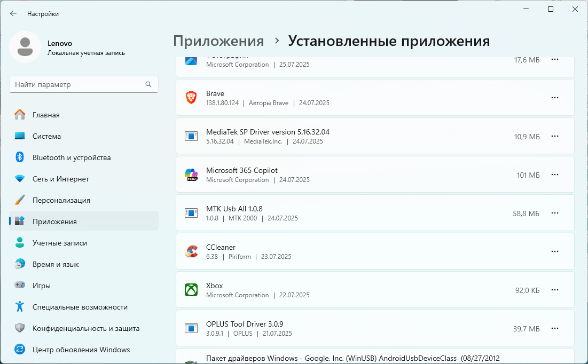Click the 58,8 МБ size value

tap(526, 213)
